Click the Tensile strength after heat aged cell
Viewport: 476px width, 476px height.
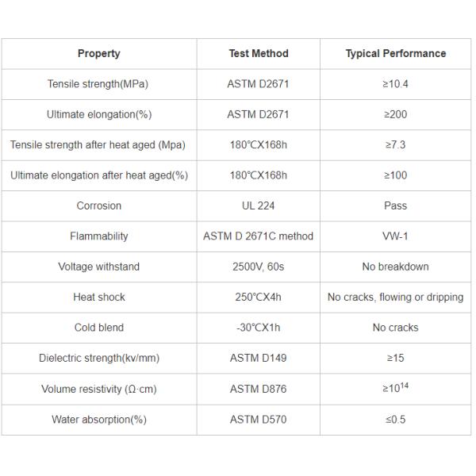[99, 145]
